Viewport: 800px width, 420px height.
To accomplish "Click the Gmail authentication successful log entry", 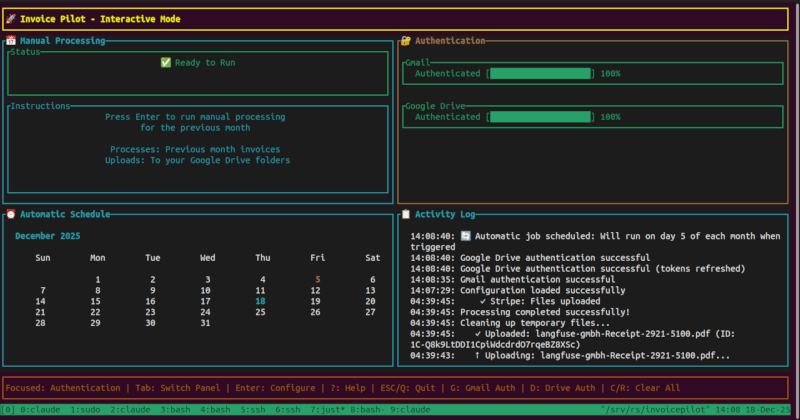I will 513,280.
